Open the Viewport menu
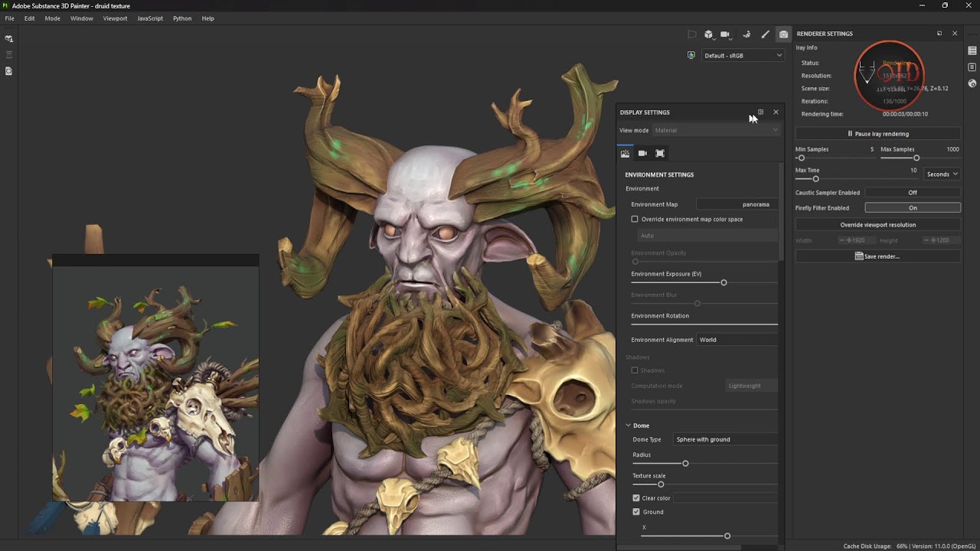Screen dimensions: 980x551 pyautogui.click(x=115, y=18)
